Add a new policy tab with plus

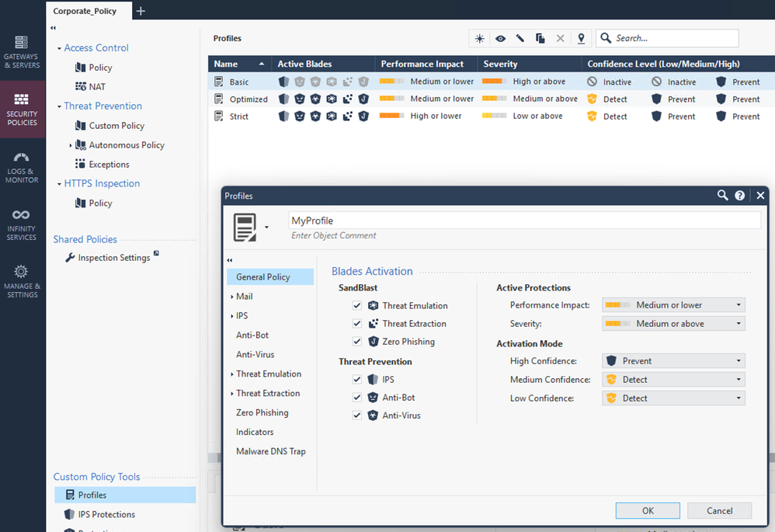tap(141, 11)
